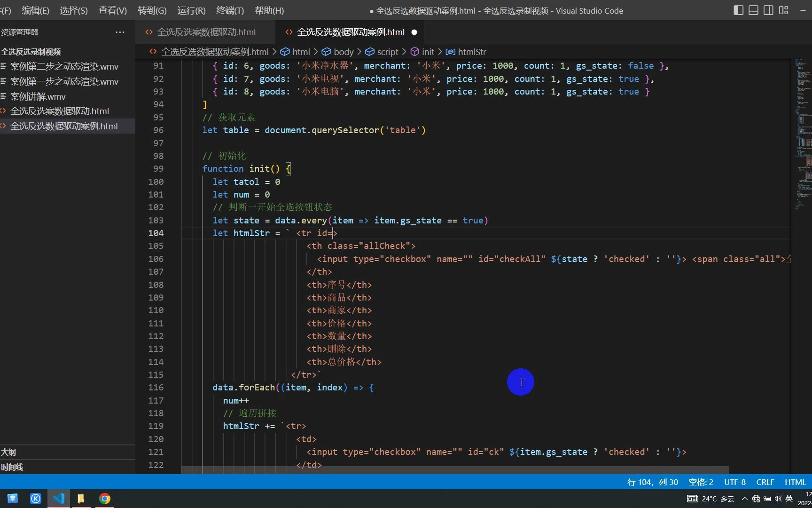Click first taskbar desktop app icon
The height and width of the screenshot is (508, 812).
point(12,499)
